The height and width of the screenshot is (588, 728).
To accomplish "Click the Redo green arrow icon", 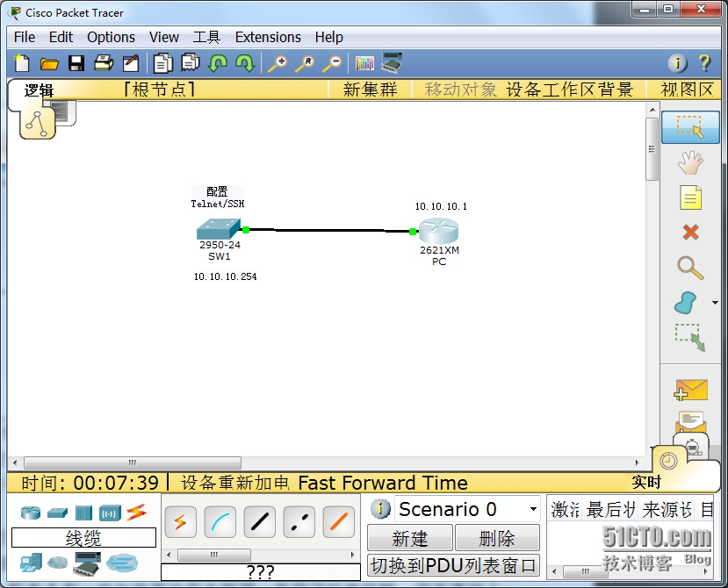I will pyautogui.click(x=245, y=63).
